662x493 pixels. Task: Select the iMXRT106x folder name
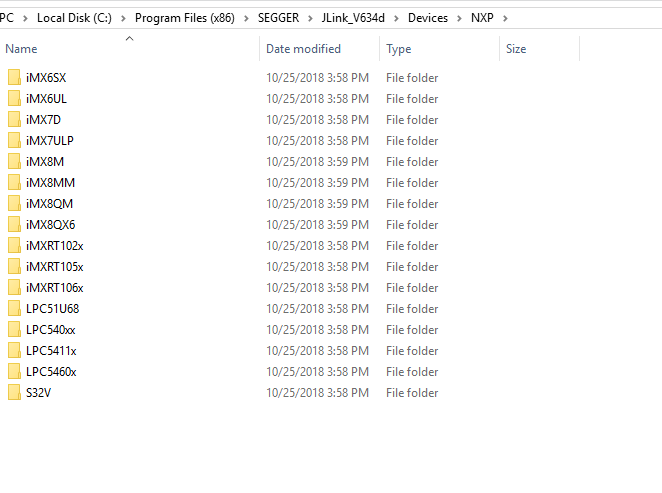click(54, 288)
